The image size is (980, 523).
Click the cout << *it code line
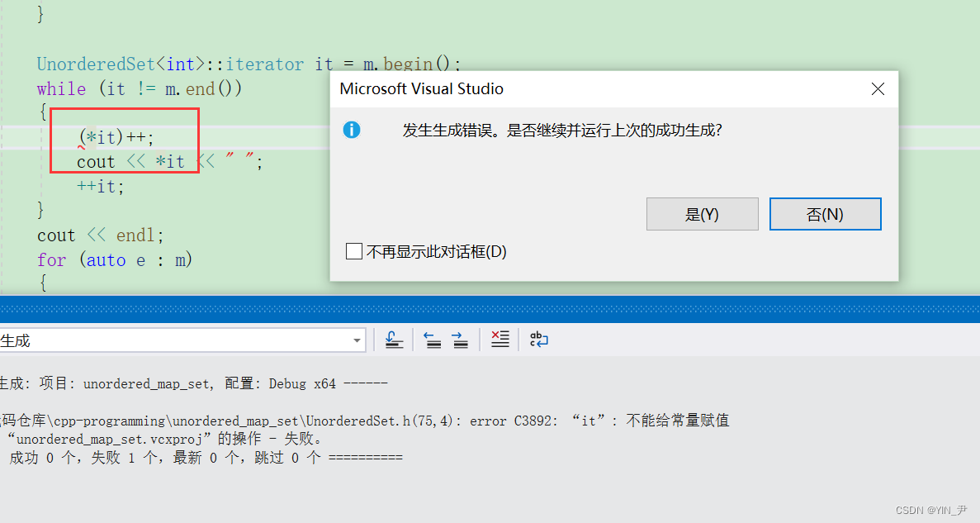point(170,162)
